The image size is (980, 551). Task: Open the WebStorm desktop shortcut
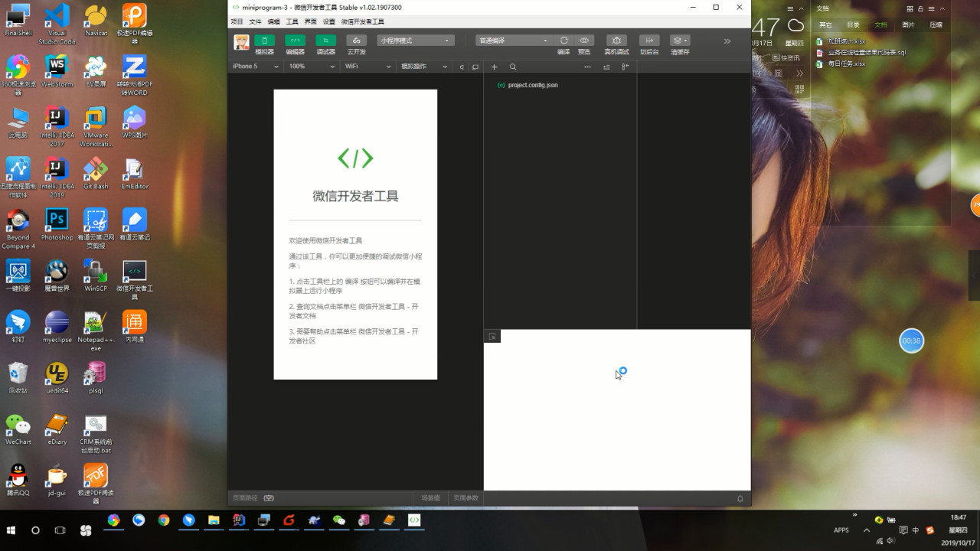57,72
